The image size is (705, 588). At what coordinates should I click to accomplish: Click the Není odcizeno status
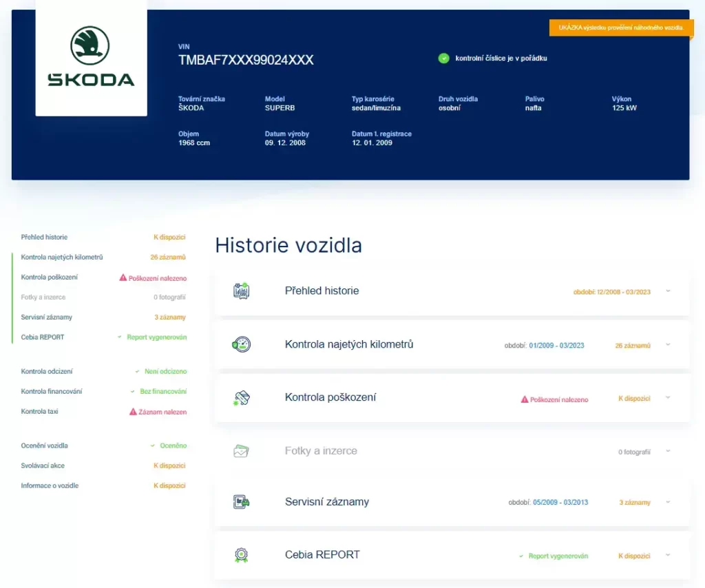[x=165, y=371]
